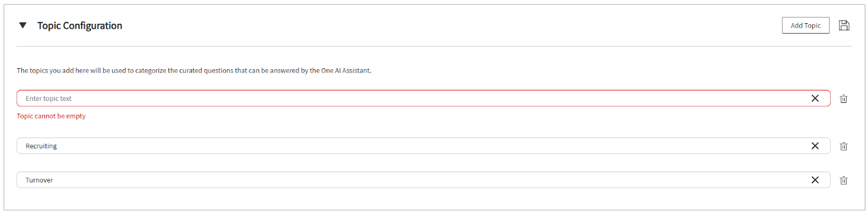Place the cursor in the Turnover topic field
Viewport: 868px width, 215px height.
[423, 180]
